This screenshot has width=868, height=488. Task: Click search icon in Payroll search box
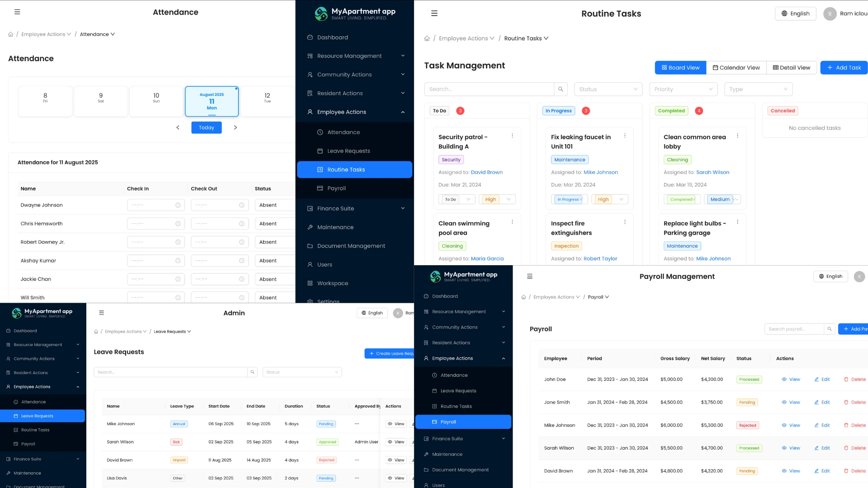pos(829,329)
